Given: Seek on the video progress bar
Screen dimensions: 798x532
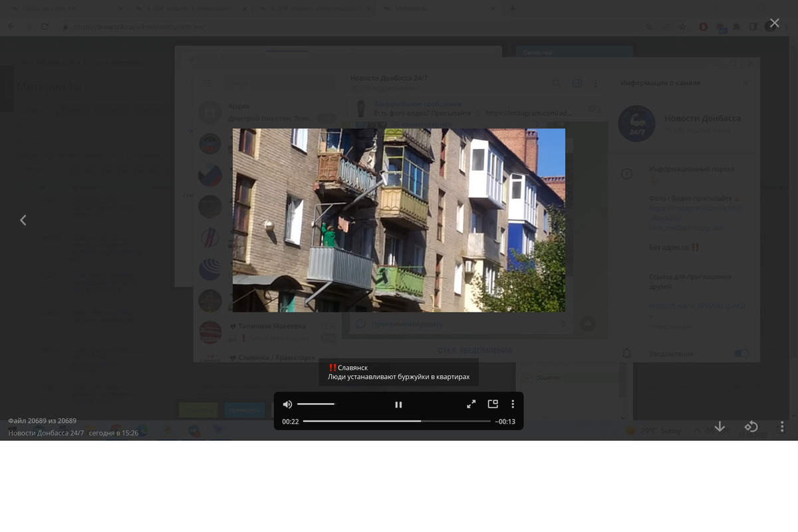Looking at the screenshot, I should click(396, 422).
